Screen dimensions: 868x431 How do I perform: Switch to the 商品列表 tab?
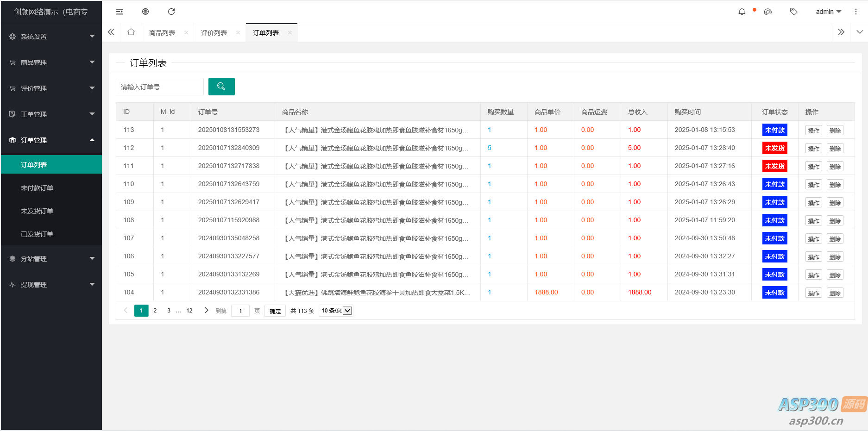coord(162,33)
